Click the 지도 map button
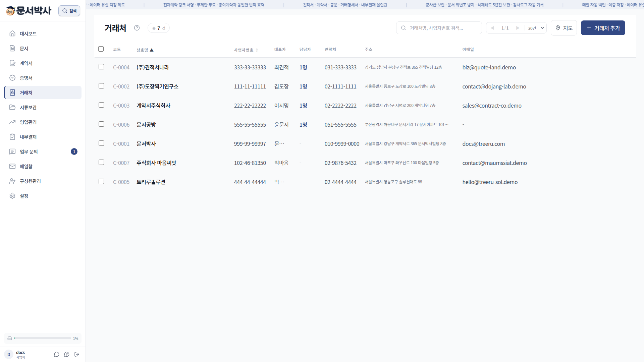644x362 pixels. [563, 28]
